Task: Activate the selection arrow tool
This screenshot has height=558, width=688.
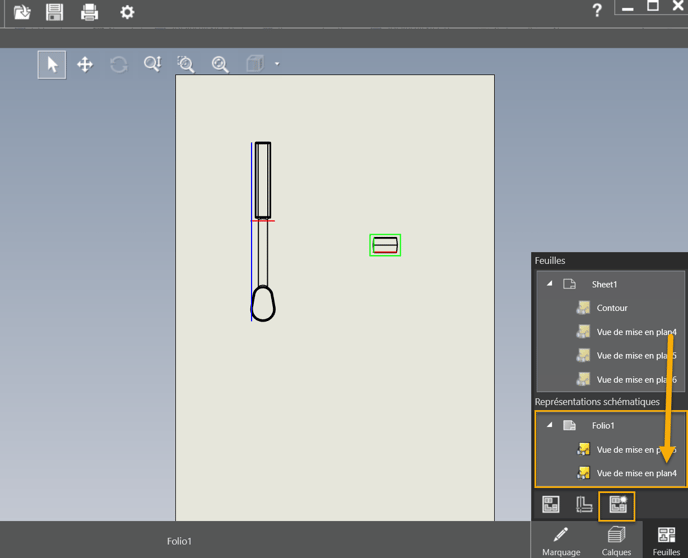Action: [52, 65]
